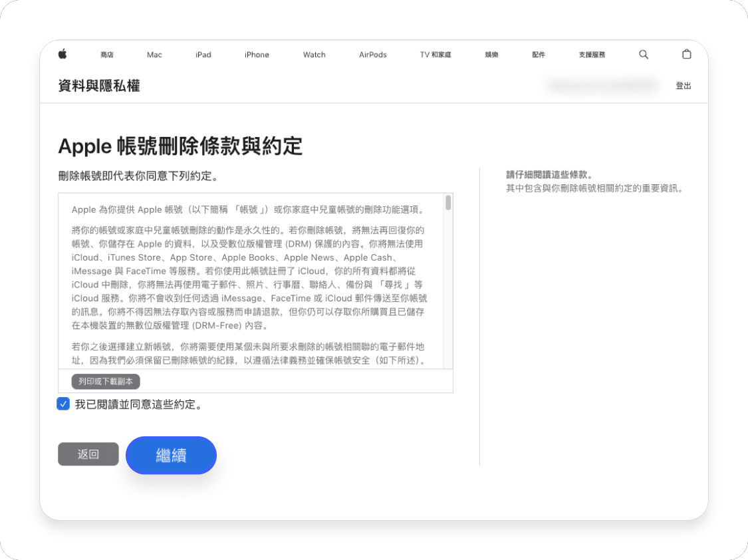Open the 配件 menu item
748x560 pixels.
click(x=539, y=55)
